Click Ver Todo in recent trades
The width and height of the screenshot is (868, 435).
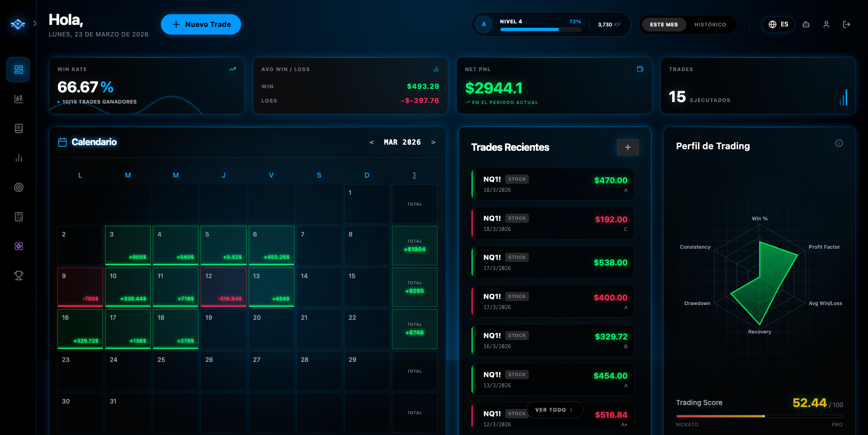pyautogui.click(x=554, y=410)
